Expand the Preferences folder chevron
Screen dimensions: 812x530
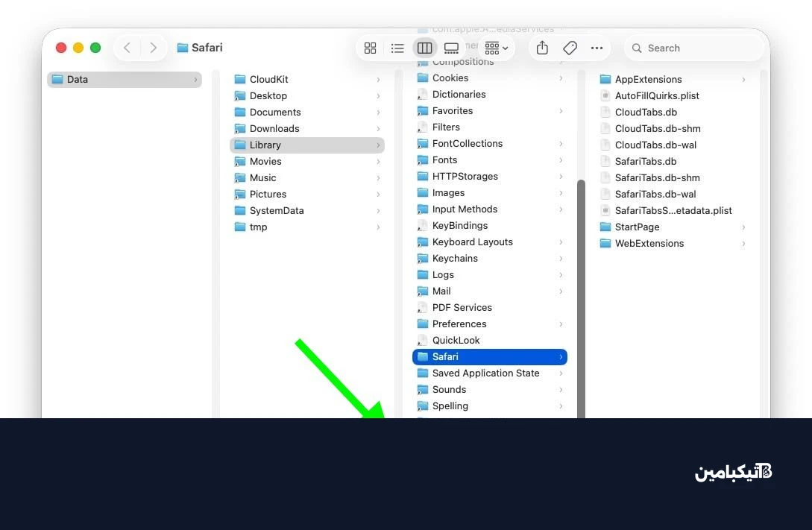pyautogui.click(x=561, y=324)
